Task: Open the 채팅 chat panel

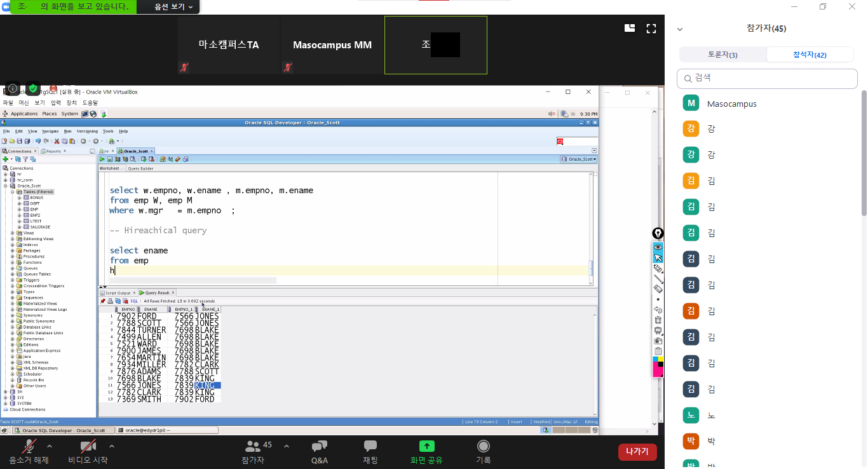Action: tap(370, 452)
